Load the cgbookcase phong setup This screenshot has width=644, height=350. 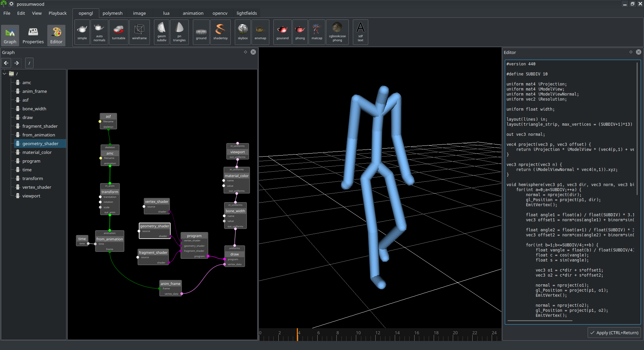click(337, 32)
